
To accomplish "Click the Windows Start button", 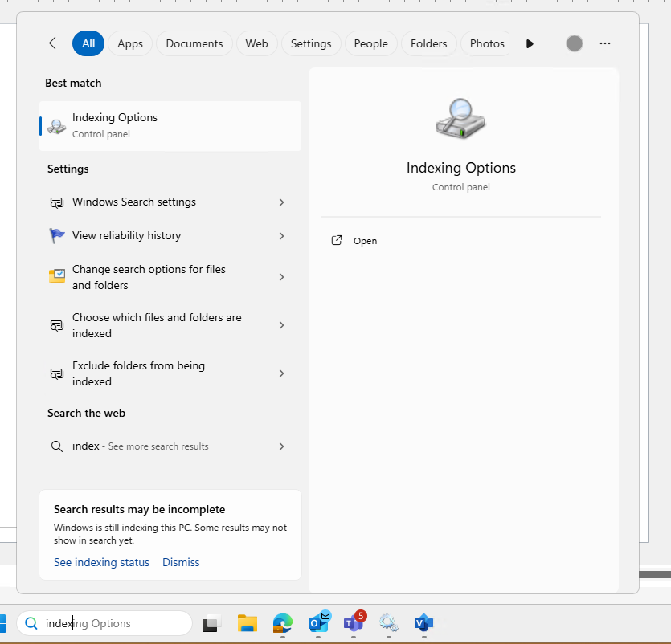I will pos(2,623).
